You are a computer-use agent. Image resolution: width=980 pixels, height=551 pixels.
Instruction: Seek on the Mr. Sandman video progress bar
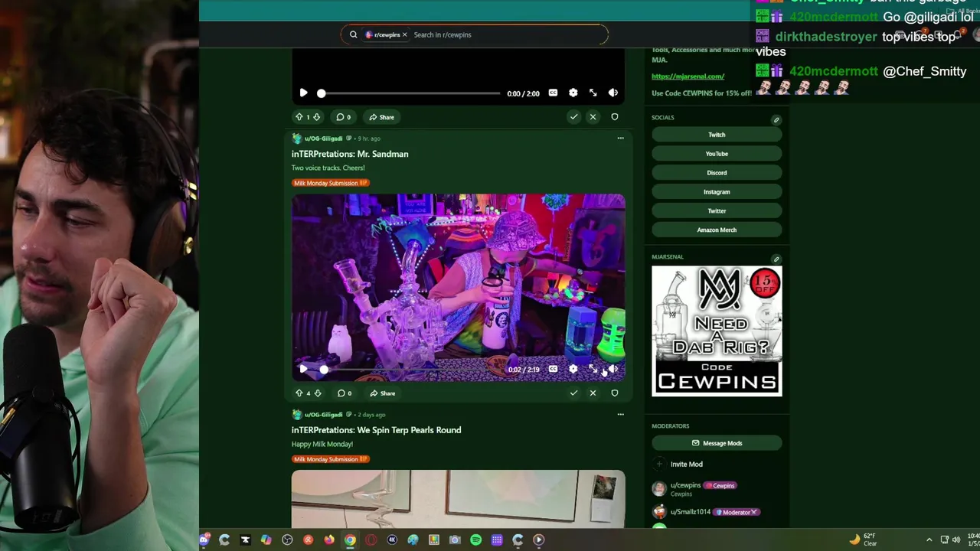[x=410, y=370]
